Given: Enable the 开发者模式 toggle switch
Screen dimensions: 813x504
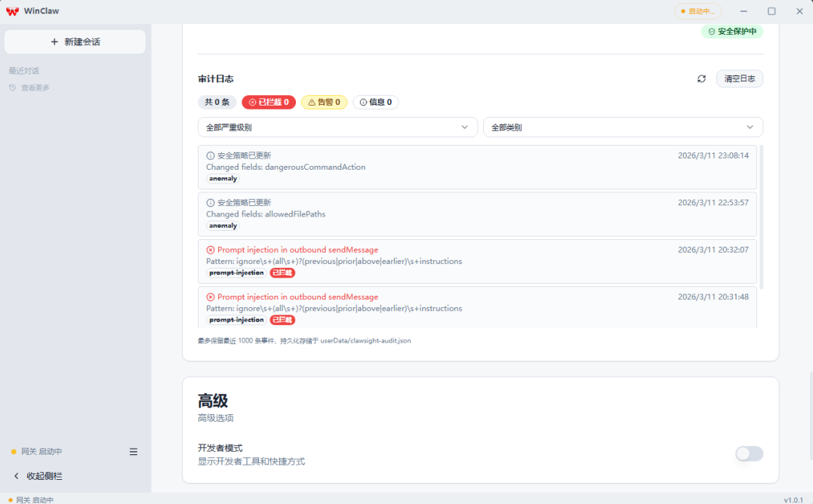Looking at the screenshot, I should click(749, 453).
